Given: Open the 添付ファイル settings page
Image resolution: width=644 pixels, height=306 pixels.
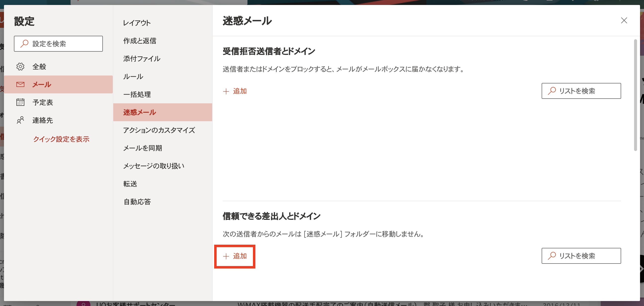Looking at the screenshot, I should (142, 59).
